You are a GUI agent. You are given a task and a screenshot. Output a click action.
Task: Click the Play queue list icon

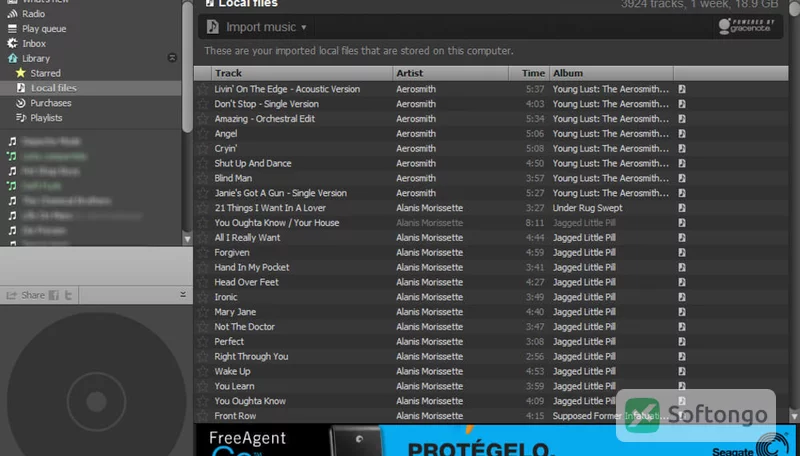pyautogui.click(x=12, y=29)
